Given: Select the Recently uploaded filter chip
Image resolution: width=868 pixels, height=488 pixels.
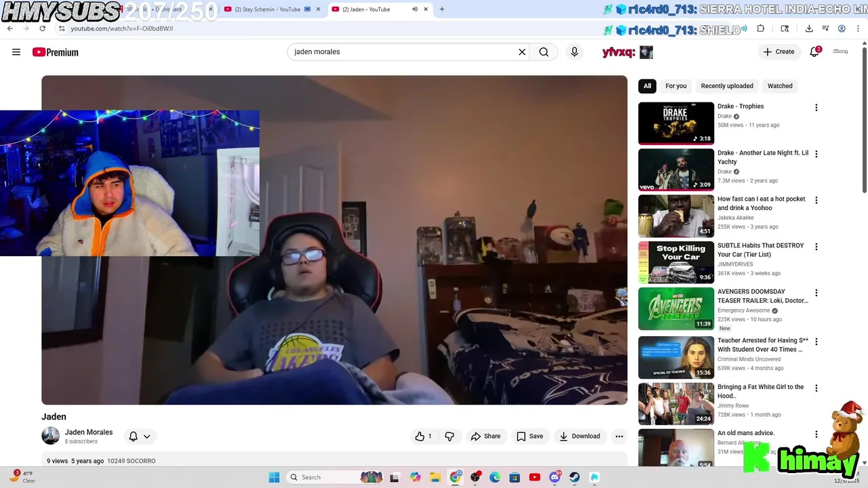Looking at the screenshot, I should (x=727, y=86).
